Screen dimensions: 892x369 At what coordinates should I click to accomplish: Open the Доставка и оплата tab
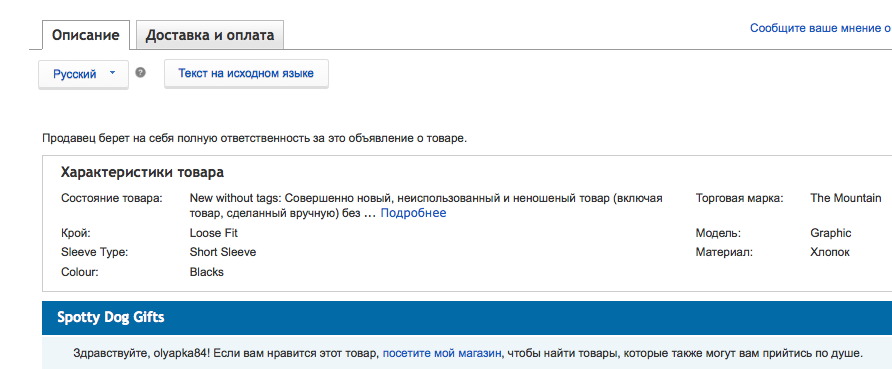pyautogui.click(x=209, y=35)
